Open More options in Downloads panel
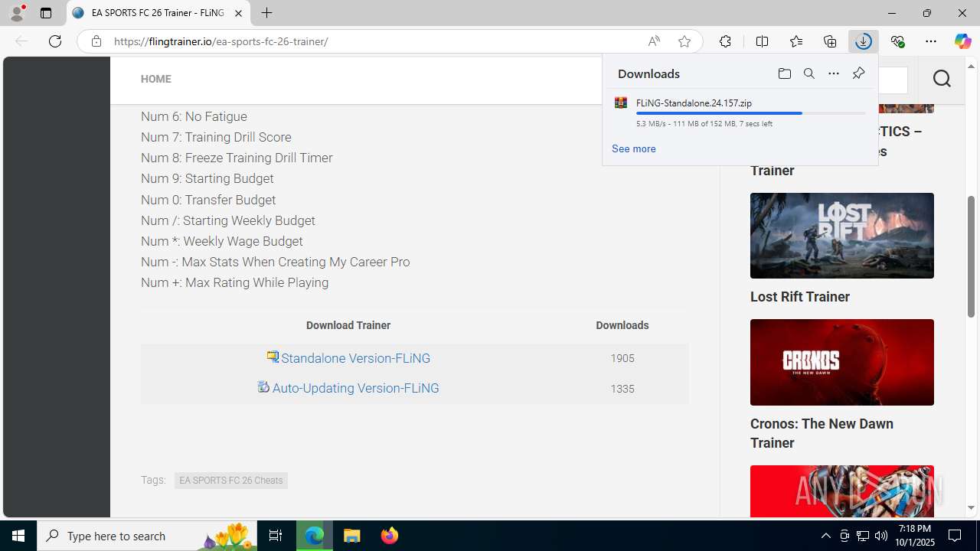 (833, 73)
